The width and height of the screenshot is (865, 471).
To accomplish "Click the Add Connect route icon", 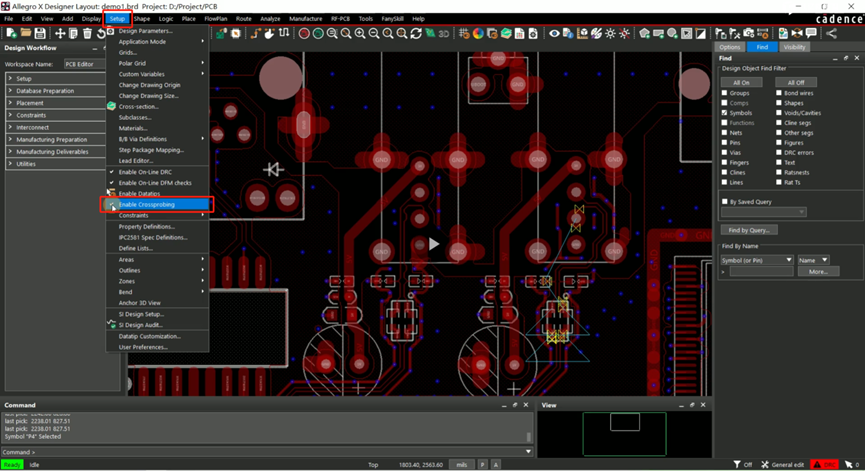I will (x=255, y=34).
